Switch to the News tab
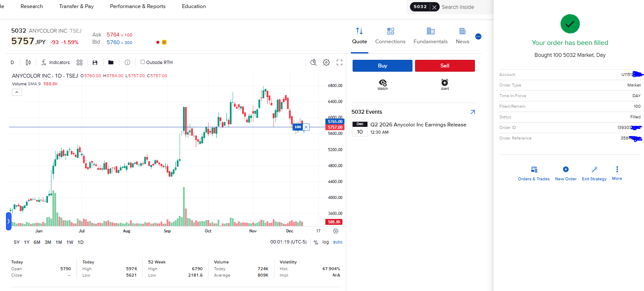This screenshot has width=644, height=291. tap(462, 36)
